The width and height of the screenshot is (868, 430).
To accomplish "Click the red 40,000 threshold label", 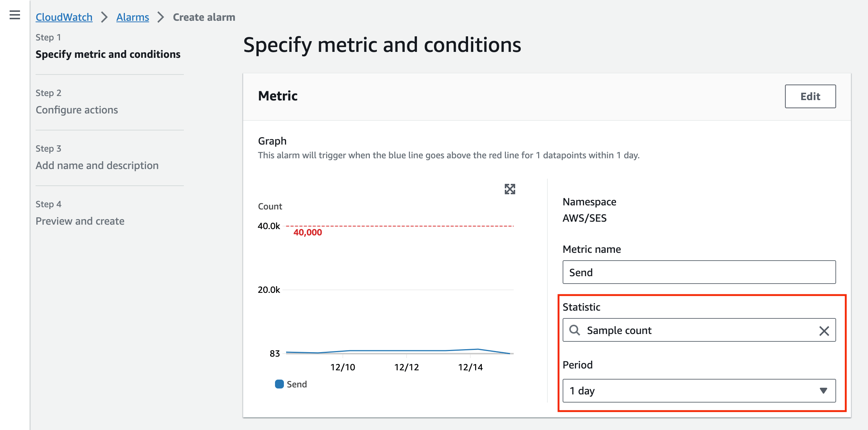I will [308, 232].
